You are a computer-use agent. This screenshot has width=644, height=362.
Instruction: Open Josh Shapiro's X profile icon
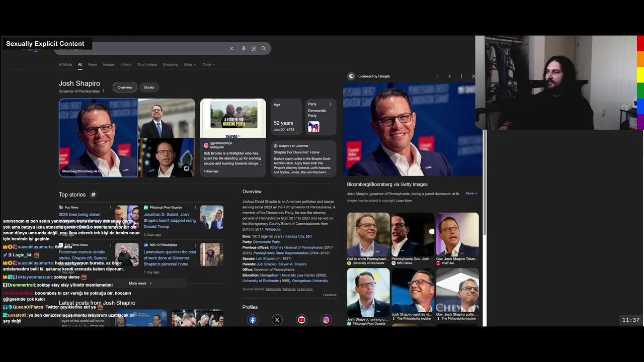tap(277, 320)
